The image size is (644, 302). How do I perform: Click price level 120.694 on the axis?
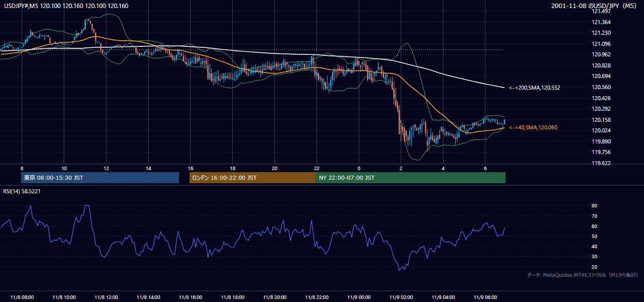600,76
